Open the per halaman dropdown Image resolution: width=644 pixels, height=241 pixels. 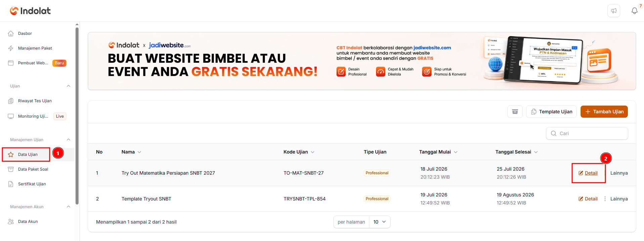point(379,222)
